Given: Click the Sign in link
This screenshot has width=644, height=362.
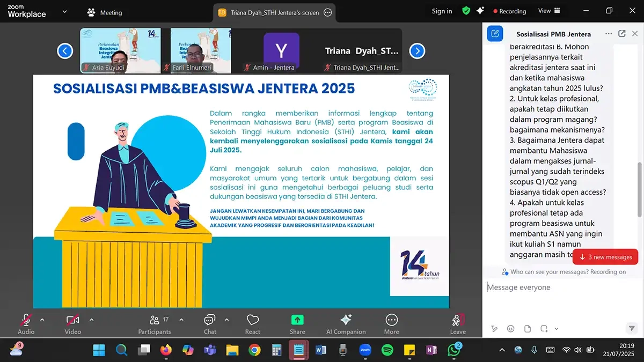Looking at the screenshot, I should tap(441, 10).
